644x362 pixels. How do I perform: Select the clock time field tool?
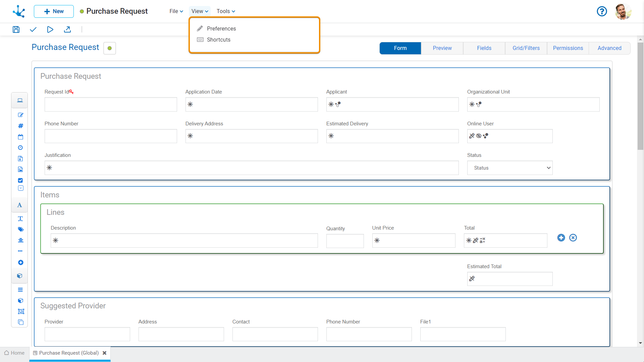20,147
